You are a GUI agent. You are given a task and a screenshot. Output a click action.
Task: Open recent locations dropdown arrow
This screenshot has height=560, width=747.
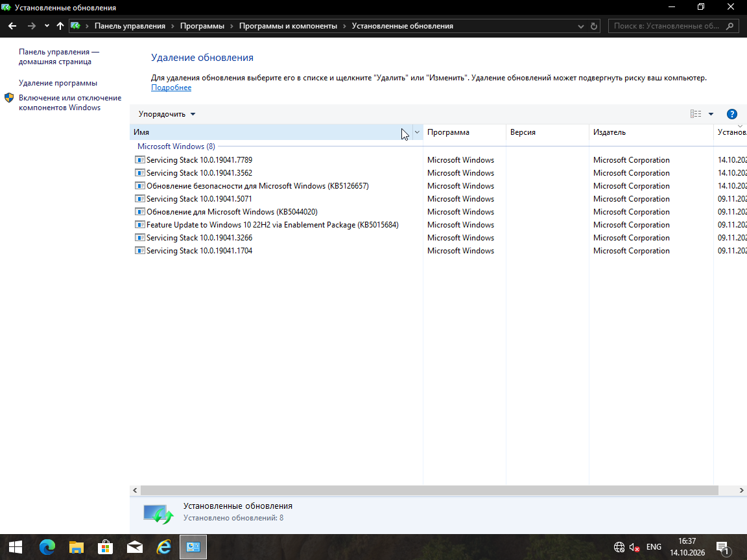click(x=47, y=26)
